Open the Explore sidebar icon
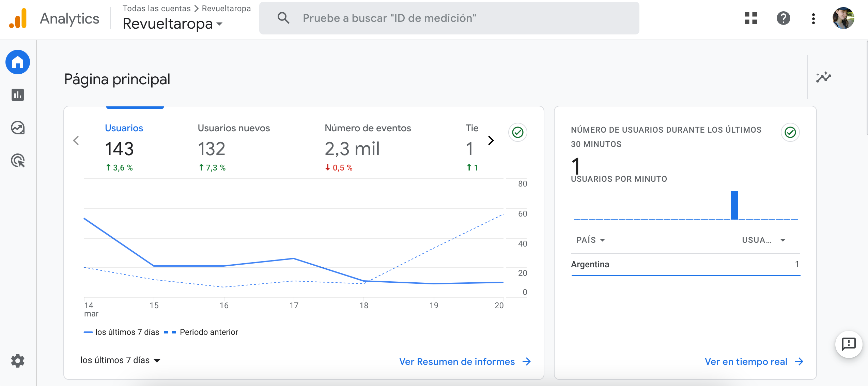 [18, 128]
